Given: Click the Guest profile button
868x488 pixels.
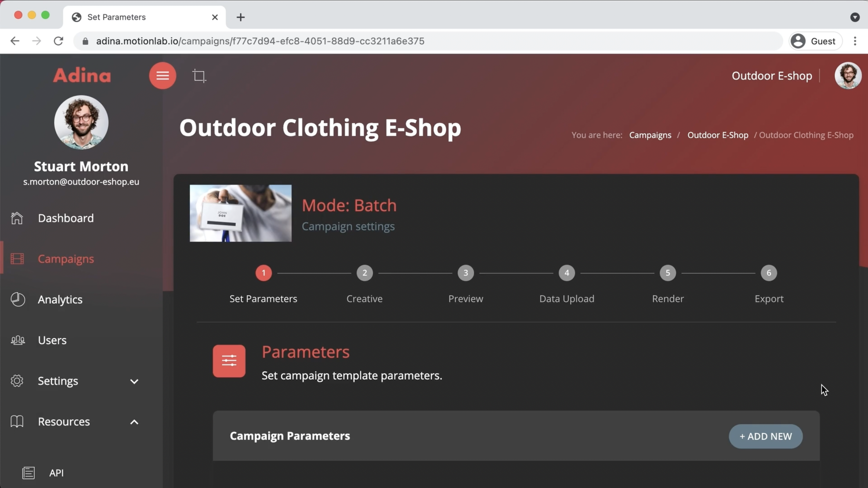Looking at the screenshot, I should pos(815,41).
